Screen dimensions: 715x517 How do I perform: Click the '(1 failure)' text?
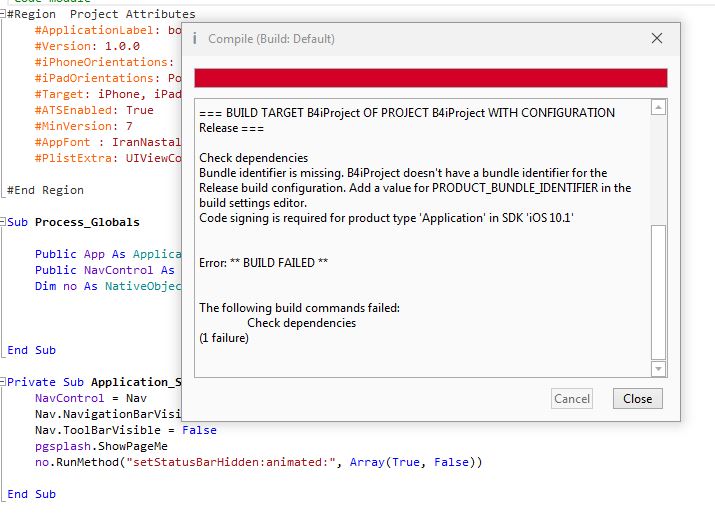[x=224, y=338]
